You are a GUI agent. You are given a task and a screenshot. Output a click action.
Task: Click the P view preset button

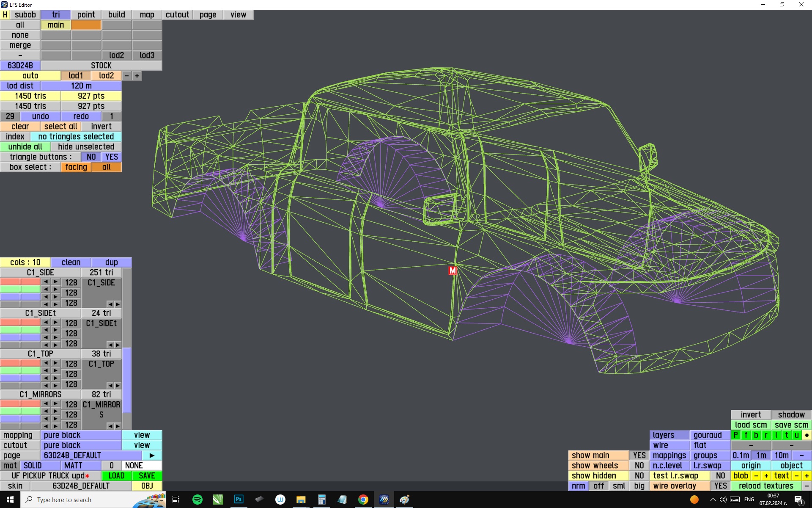click(736, 435)
